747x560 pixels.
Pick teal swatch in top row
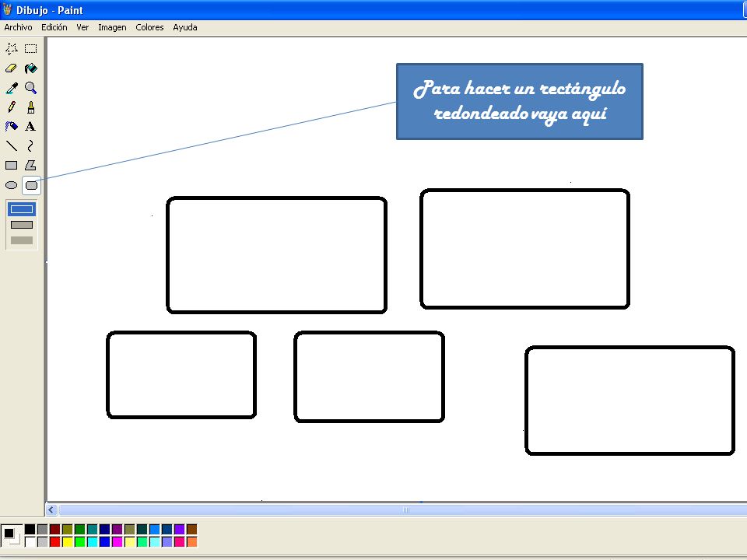93,529
